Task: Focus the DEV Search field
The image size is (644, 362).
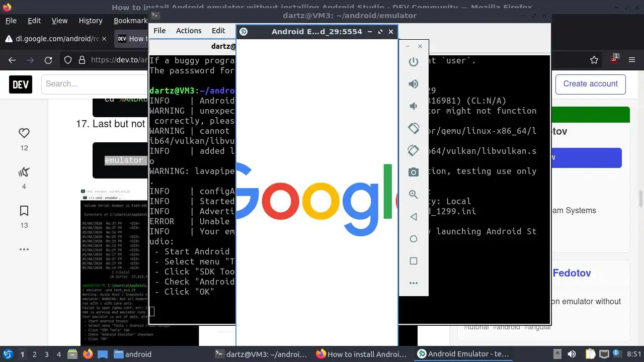Action: click(x=96, y=84)
